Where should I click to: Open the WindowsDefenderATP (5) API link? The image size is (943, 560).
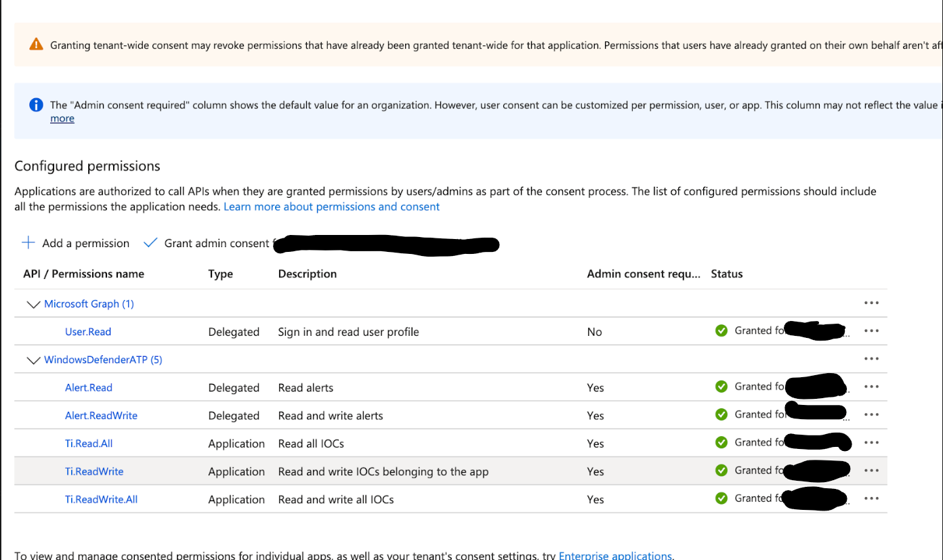tap(103, 360)
